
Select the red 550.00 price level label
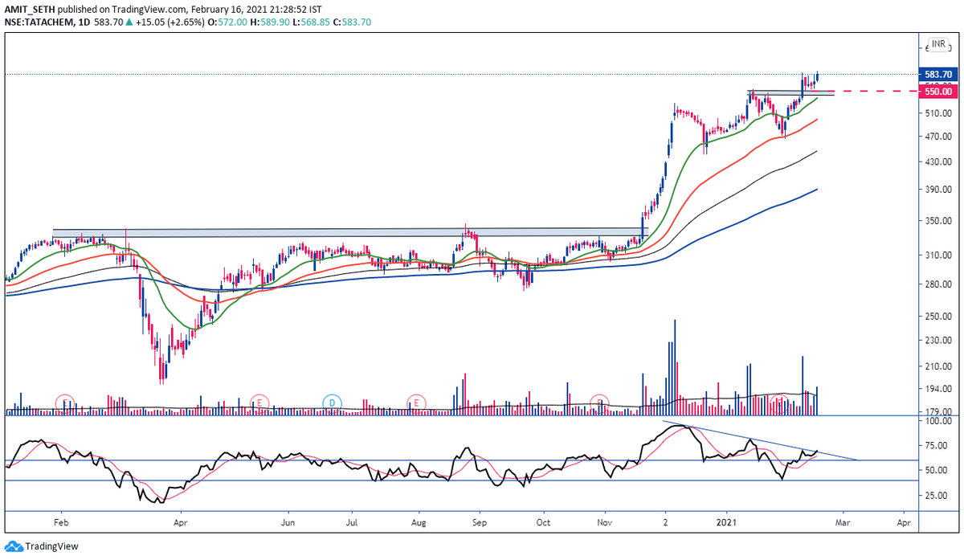click(938, 92)
